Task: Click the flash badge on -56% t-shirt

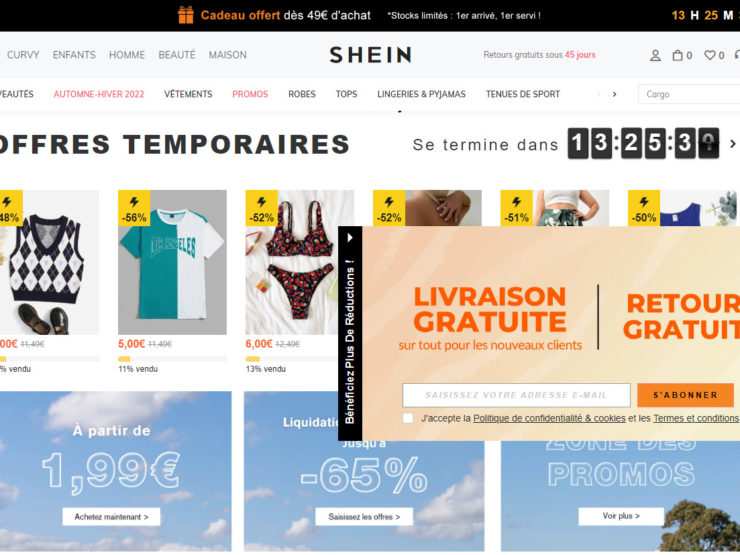Action: [134, 208]
